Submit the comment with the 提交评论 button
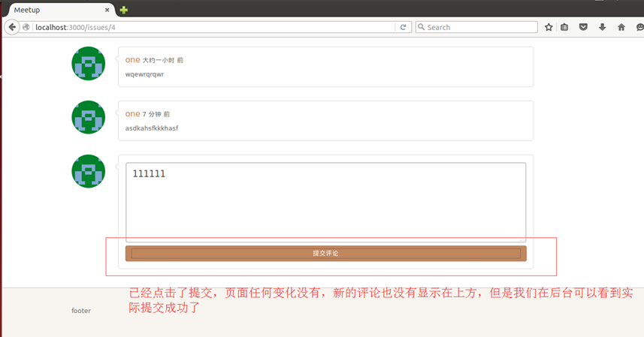Screen dimensions: 644x337 (x=325, y=254)
